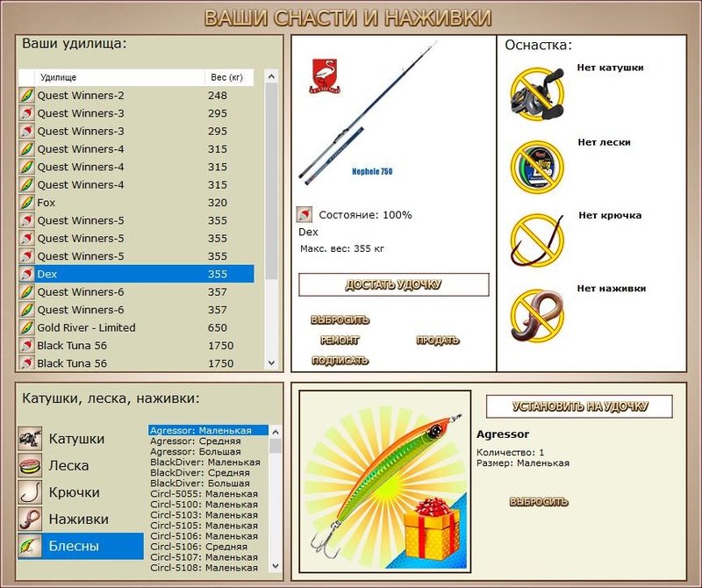Open the Катушки reel category icon
This screenshot has width=702, height=588.
point(30,439)
